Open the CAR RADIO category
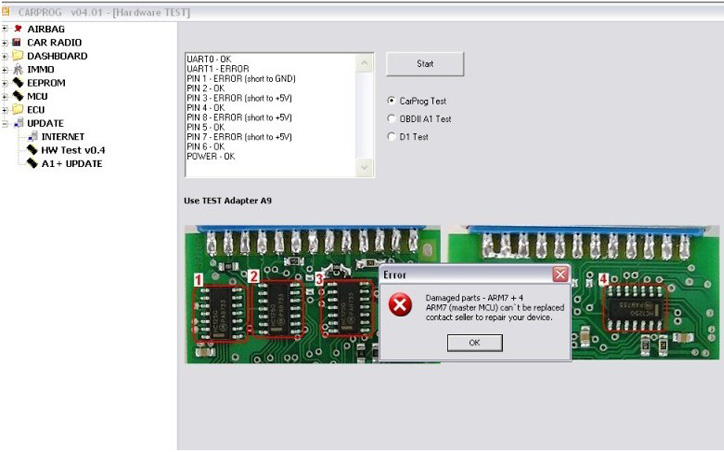The height and width of the screenshot is (452, 724). click(54, 42)
